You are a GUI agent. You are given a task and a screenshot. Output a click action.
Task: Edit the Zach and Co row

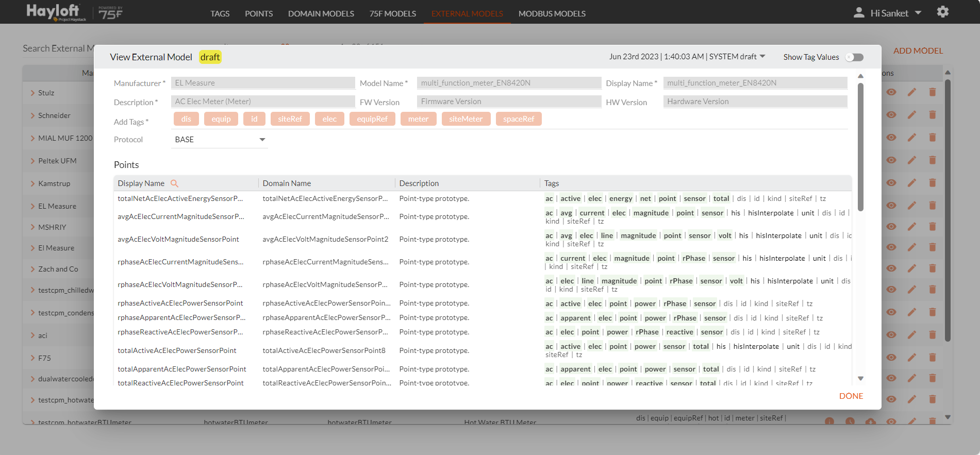(912, 268)
